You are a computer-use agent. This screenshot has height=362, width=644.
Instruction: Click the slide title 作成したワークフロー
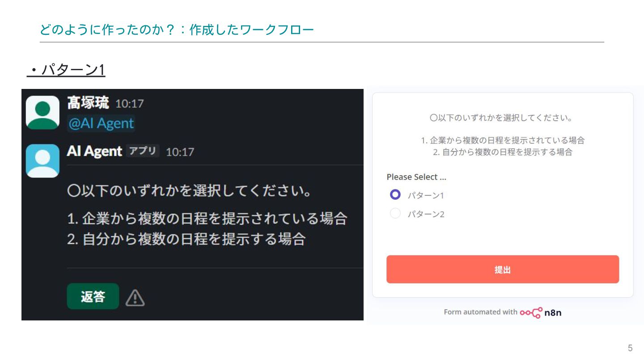(x=251, y=30)
